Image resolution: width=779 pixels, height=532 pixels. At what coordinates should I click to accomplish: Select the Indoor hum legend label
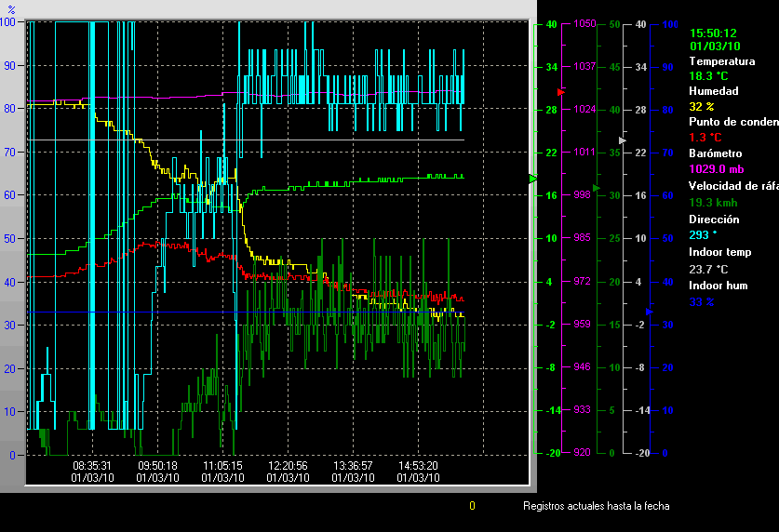point(718,286)
